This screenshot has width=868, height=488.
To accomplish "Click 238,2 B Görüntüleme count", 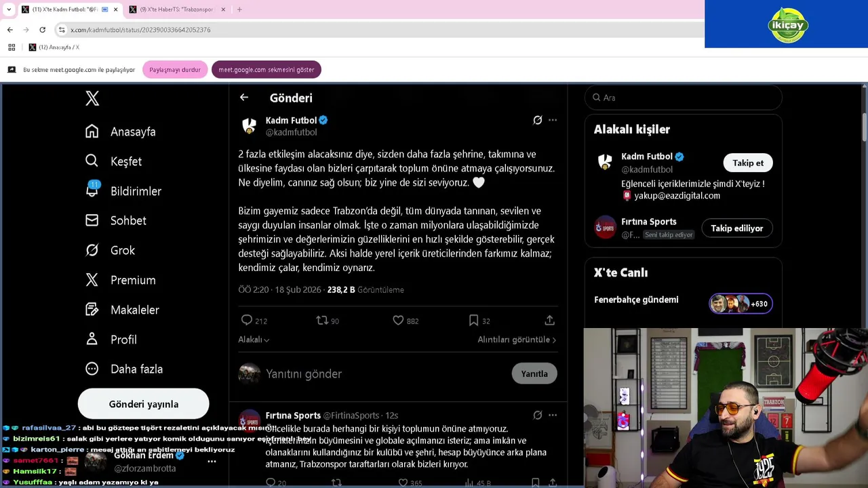I will pyautogui.click(x=366, y=289).
